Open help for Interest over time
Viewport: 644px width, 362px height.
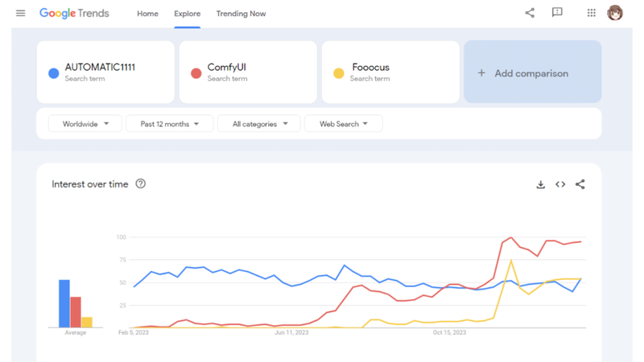point(140,184)
